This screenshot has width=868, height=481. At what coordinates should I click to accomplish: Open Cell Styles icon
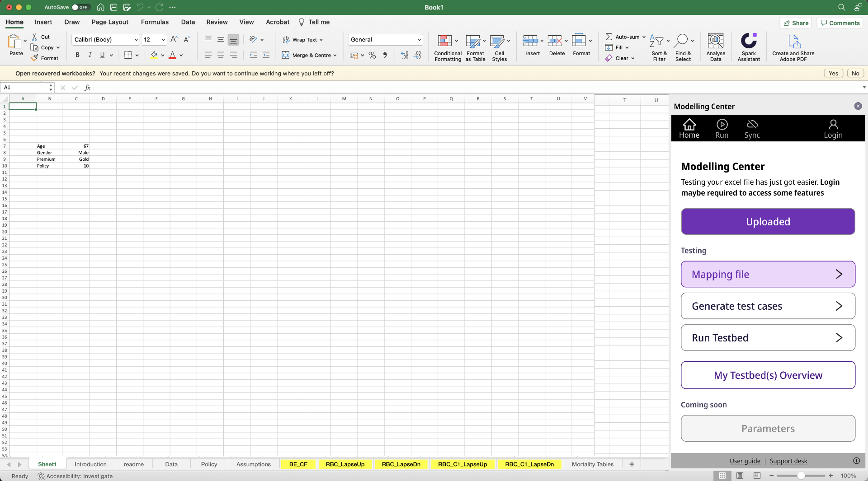pos(497,41)
